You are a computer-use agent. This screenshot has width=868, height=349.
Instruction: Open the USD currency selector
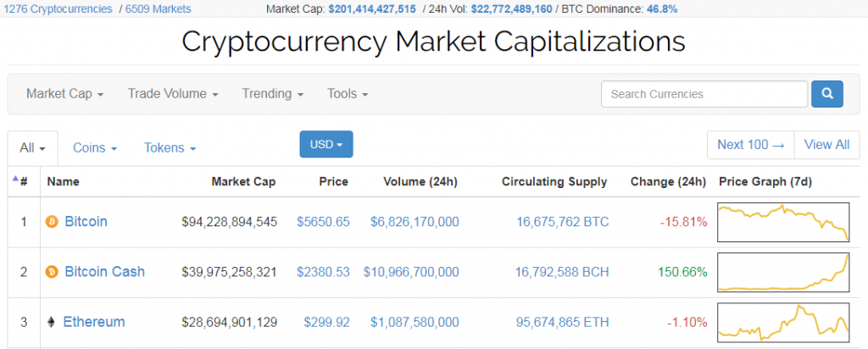326,145
